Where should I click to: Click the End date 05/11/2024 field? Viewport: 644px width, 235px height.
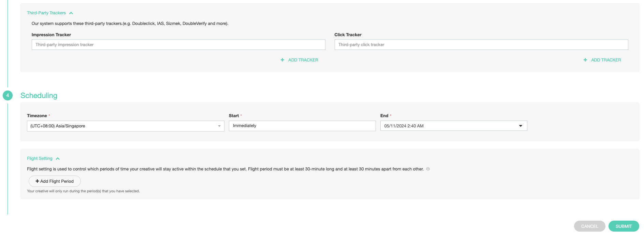point(447,126)
